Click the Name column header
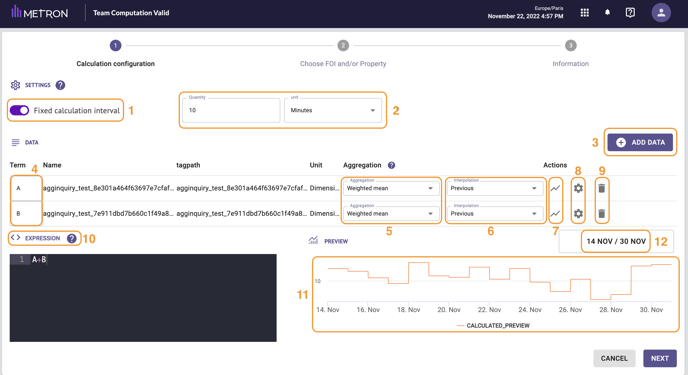688x375 pixels. 52,165
